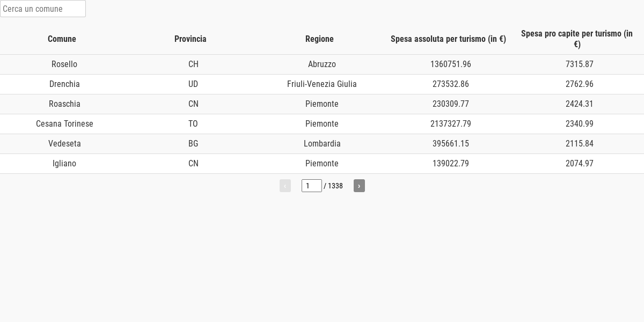Go to next page arrow
The height and width of the screenshot is (322, 644).
pyautogui.click(x=359, y=186)
